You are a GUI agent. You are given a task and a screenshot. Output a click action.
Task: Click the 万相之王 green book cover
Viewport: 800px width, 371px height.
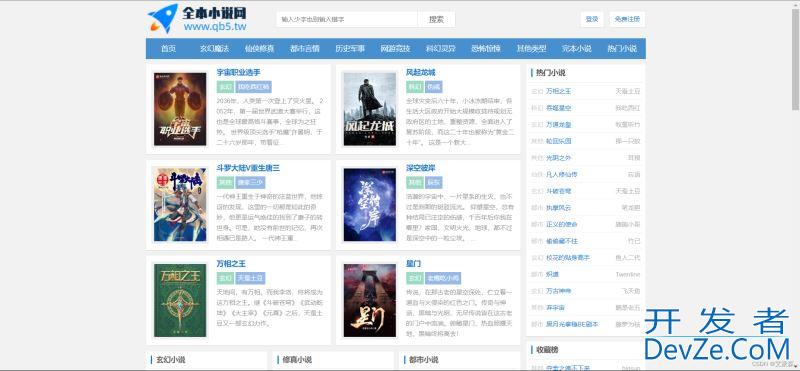tap(180, 300)
